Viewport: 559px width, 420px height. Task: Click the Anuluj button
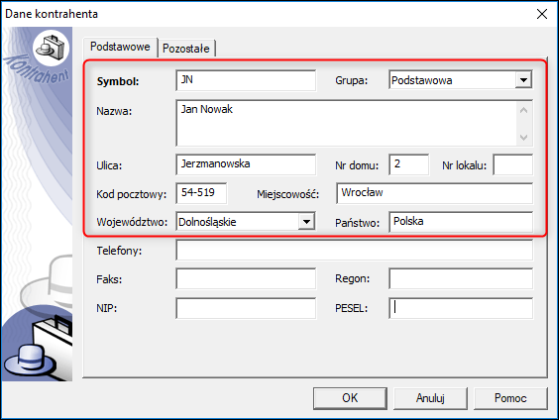[430, 398]
